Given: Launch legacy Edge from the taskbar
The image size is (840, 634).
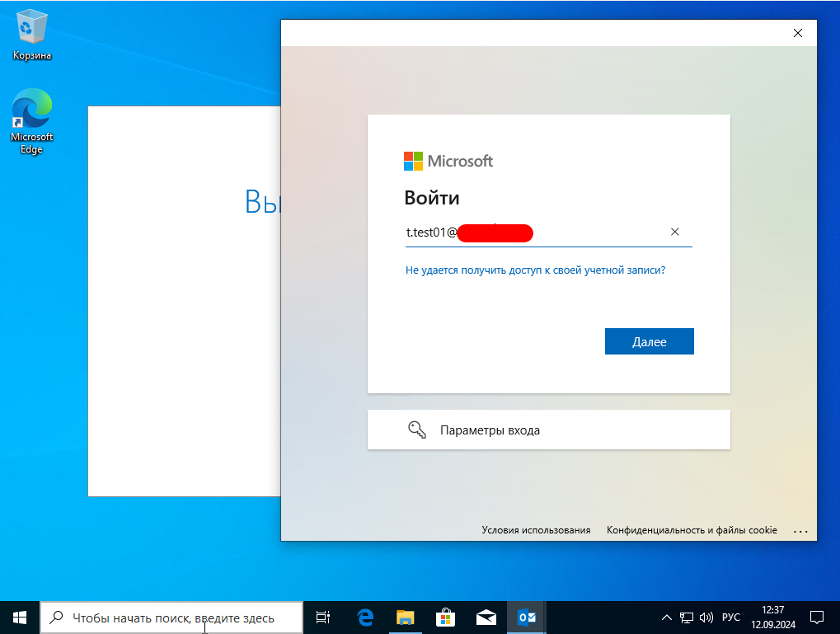Looking at the screenshot, I should (365, 618).
